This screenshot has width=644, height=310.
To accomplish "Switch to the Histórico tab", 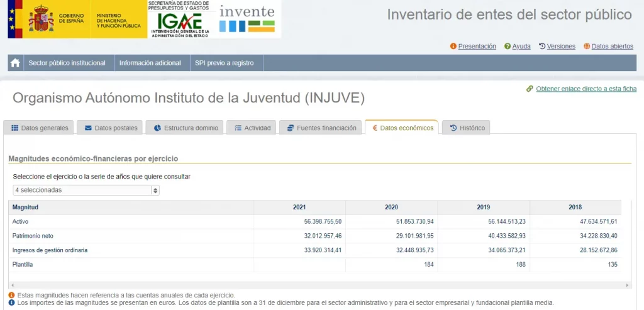I will pos(467,128).
